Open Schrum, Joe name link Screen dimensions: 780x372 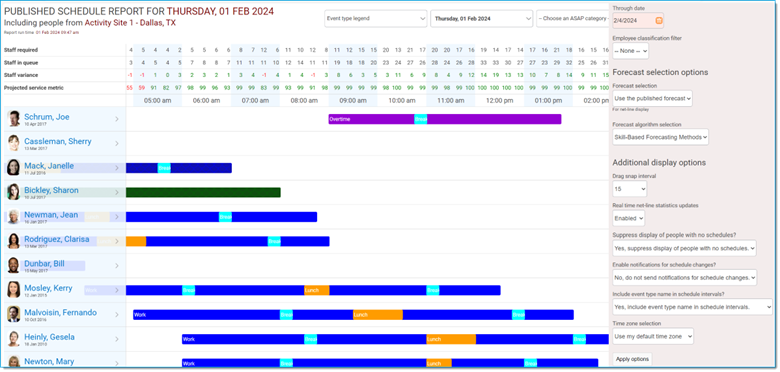point(47,117)
